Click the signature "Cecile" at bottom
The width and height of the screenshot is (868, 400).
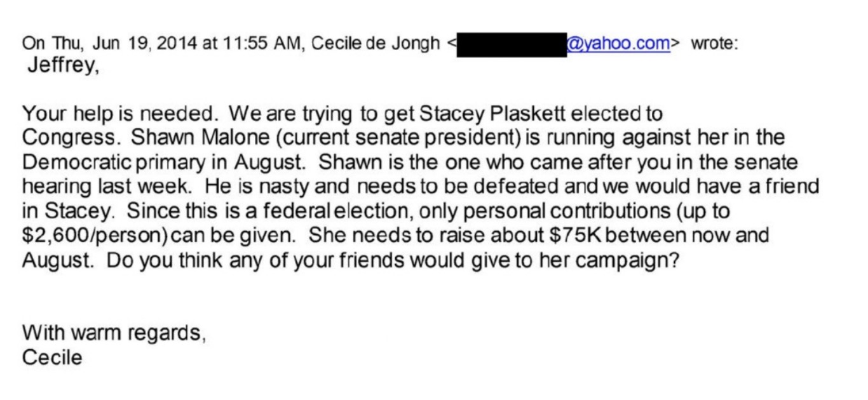pos(52,357)
